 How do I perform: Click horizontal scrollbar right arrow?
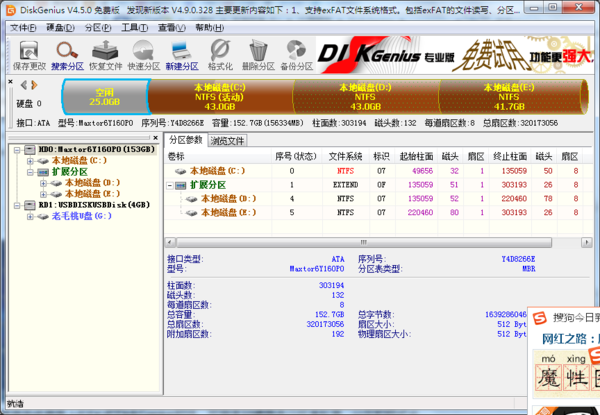586,242
